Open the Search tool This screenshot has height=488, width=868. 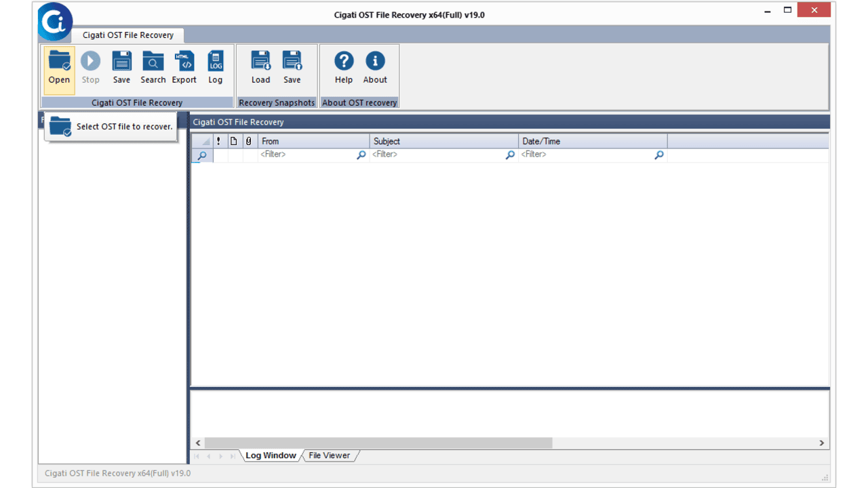point(153,68)
